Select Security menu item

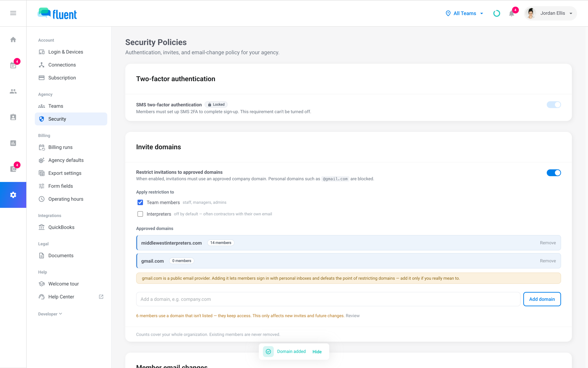coord(71,119)
